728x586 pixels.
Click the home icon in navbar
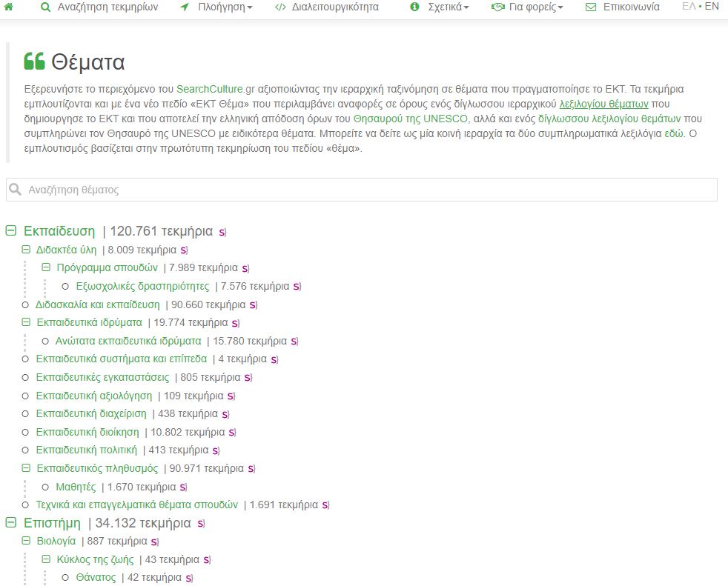point(9,7)
